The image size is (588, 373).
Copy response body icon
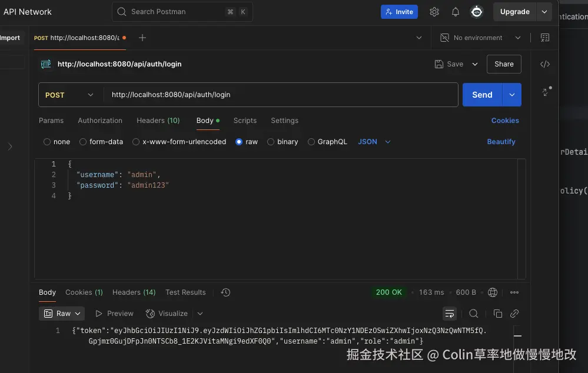(497, 314)
